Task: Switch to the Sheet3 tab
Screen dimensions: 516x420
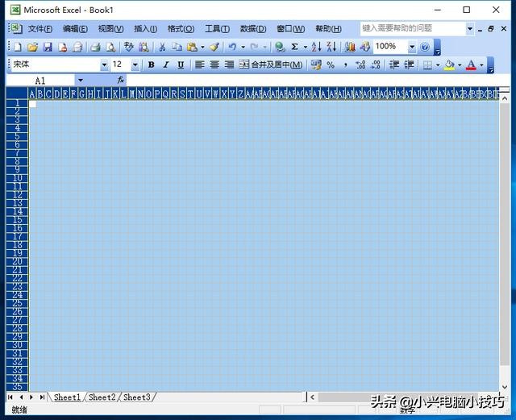Action: (137, 397)
